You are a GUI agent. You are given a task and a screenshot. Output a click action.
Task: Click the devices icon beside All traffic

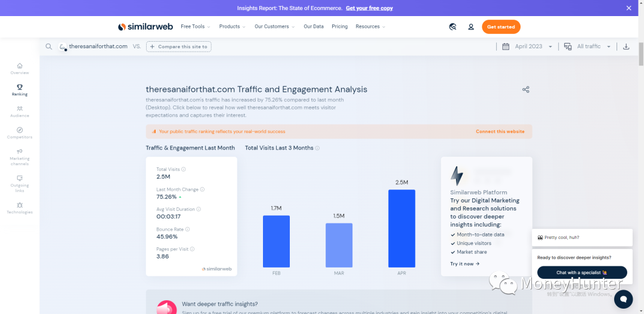coord(568,46)
